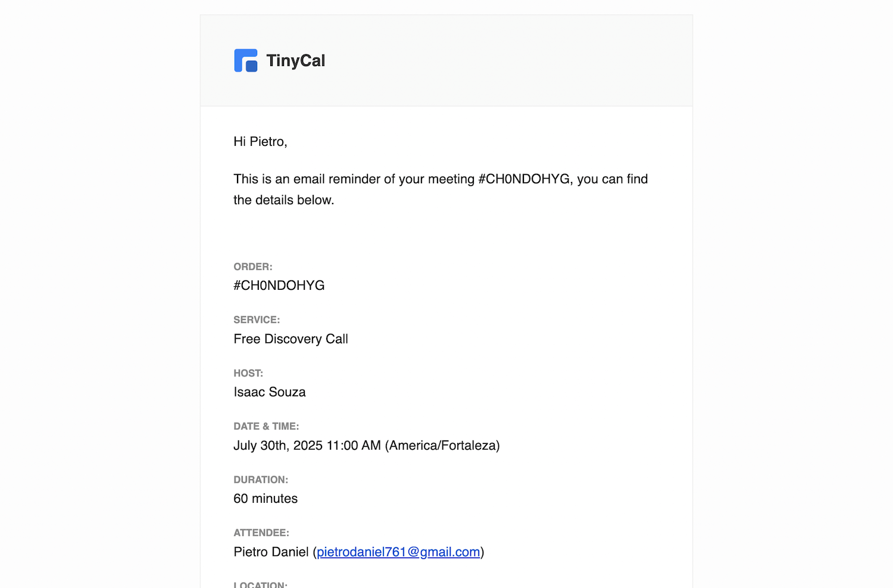Select the Free Discovery Call service text
893x588 pixels.
[x=291, y=339]
